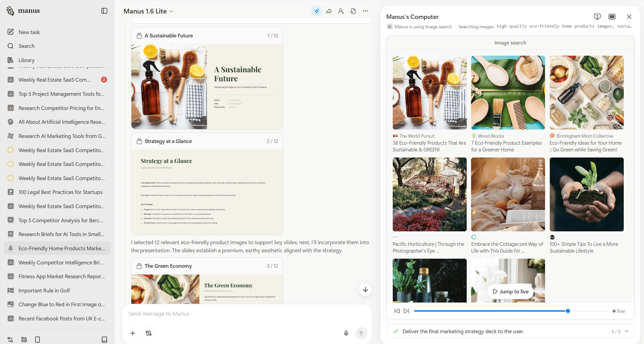This screenshot has height=344, width=644.
Task: Open the three-dot more options menu
Action: [x=365, y=11]
